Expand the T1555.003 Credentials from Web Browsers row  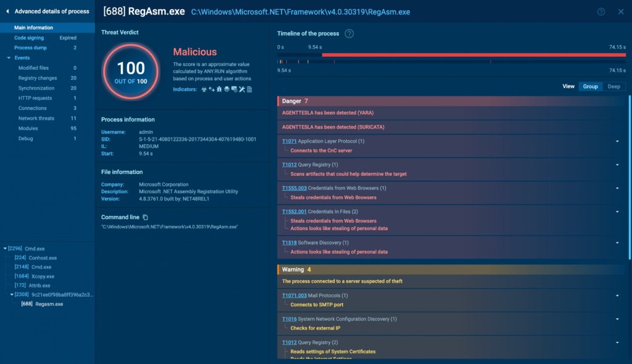tap(617, 188)
